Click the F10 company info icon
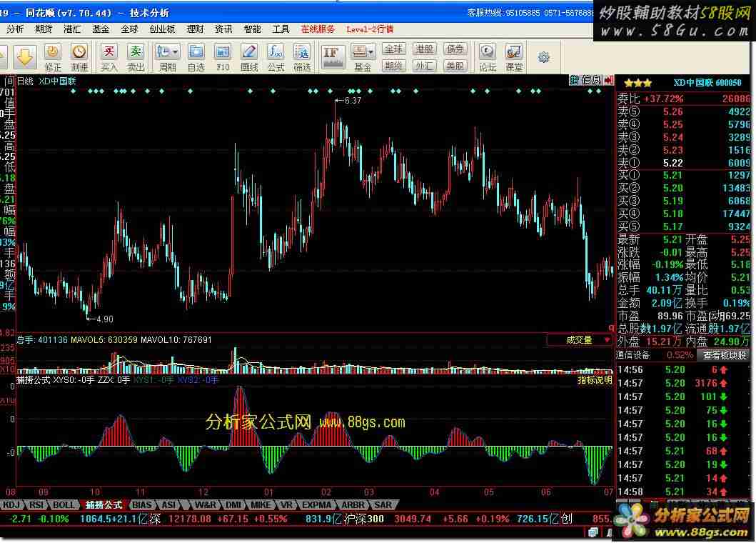This screenshot has width=756, height=543. pyautogui.click(x=223, y=57)
